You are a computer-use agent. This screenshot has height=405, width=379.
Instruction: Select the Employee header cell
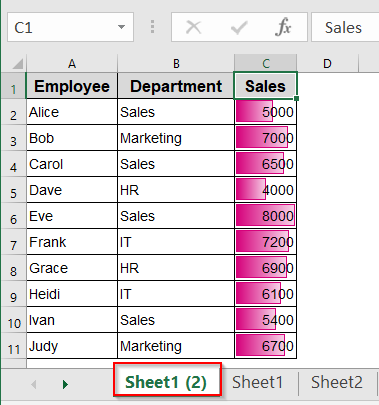(72, 86)
